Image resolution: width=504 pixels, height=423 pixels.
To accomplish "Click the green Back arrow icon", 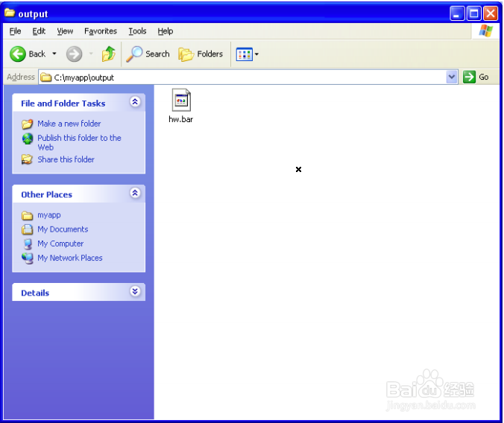I will 18,54.
